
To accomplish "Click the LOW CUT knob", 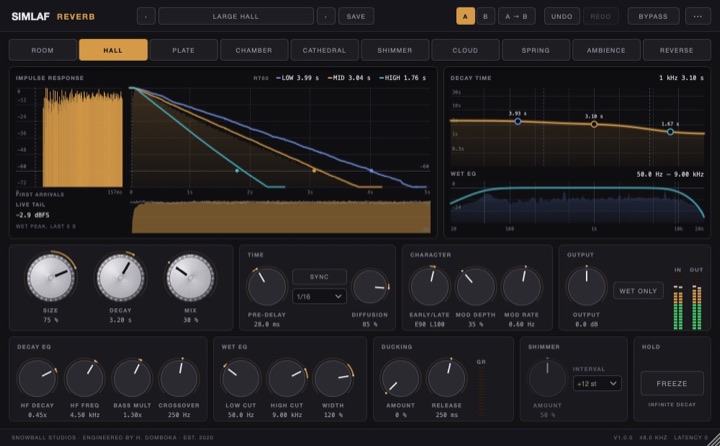I will tap(241, 378).
